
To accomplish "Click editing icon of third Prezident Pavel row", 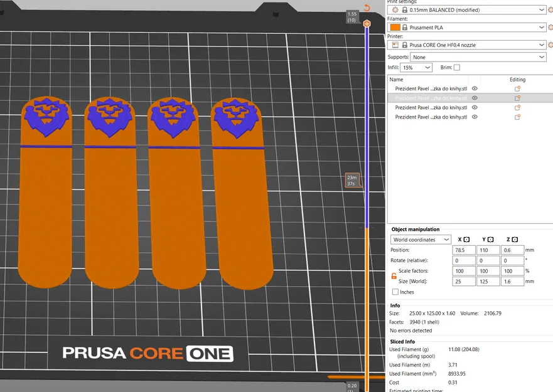I will (x=517, y=107).
